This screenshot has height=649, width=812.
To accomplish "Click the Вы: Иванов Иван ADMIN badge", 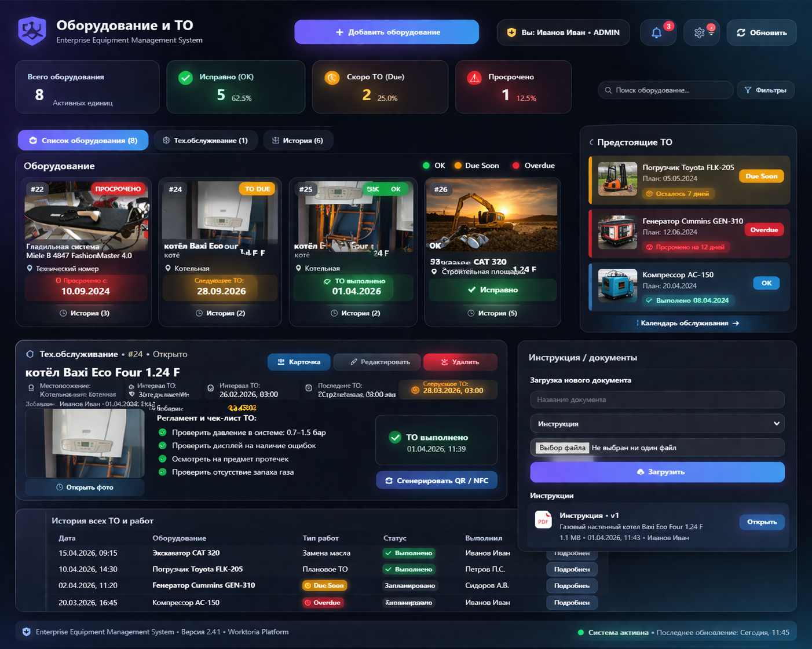I will (x=564, y=32).
